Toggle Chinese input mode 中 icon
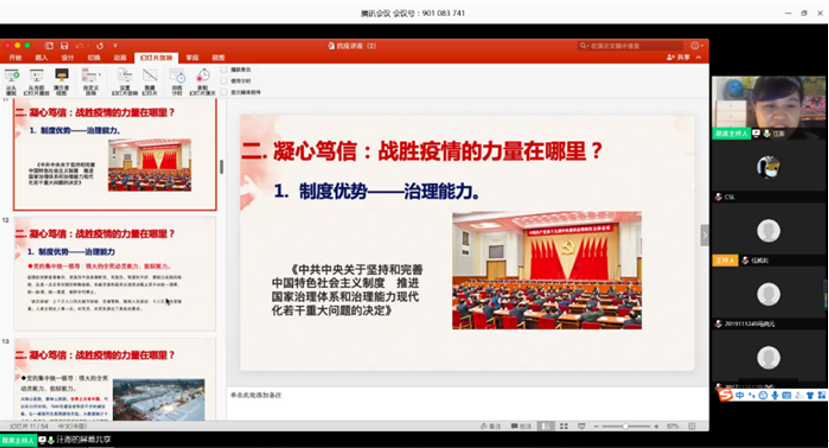Image resolution: width=829 pixels, height=448 pixels. tap(739, 395)
